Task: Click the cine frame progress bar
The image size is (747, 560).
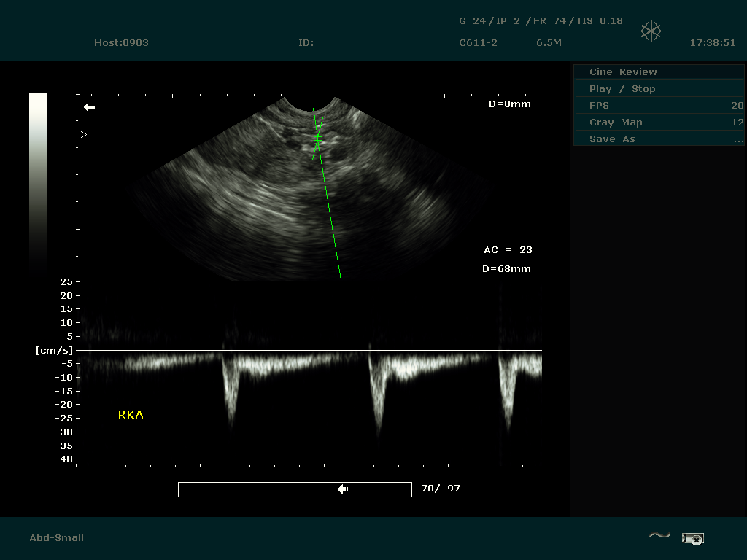Action: point(295,489)
